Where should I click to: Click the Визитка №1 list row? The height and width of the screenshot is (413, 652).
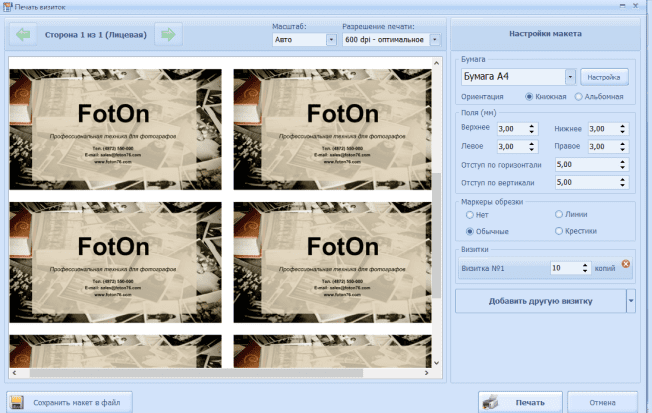tap(545, 268)
